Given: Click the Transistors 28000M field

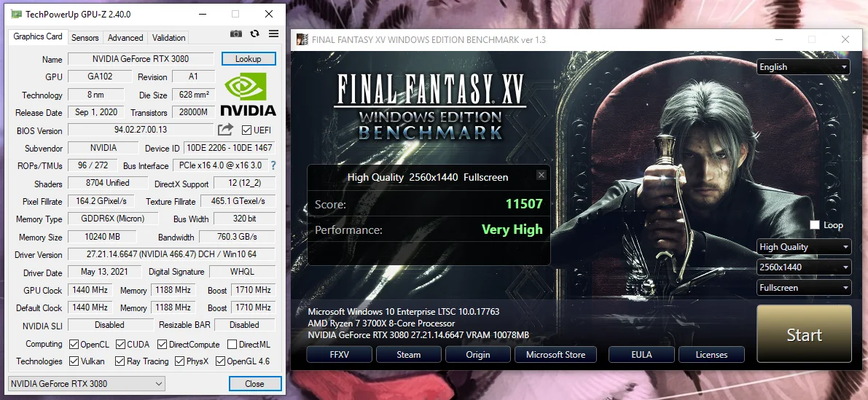Looking at the screenshot, I should tap(194, 111).
